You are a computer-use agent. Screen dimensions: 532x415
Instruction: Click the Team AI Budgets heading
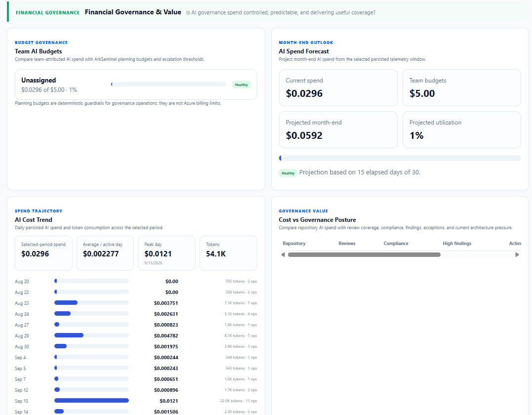(39, 51)
